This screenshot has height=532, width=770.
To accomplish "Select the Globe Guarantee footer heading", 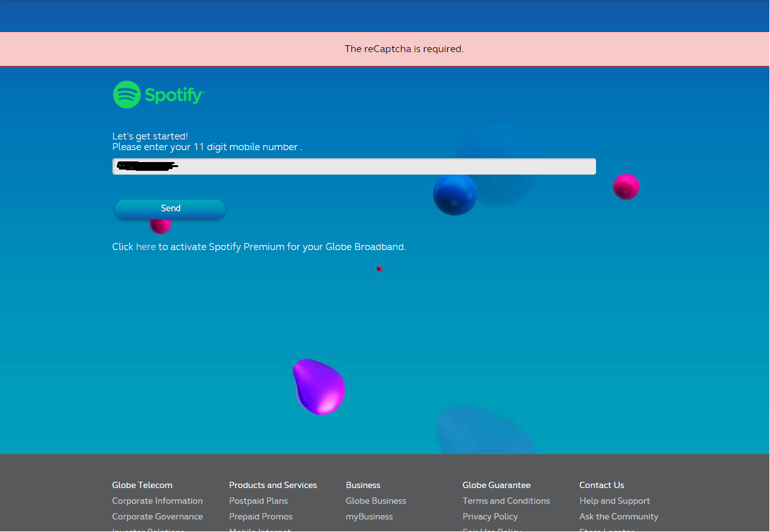I will (496, 485).
